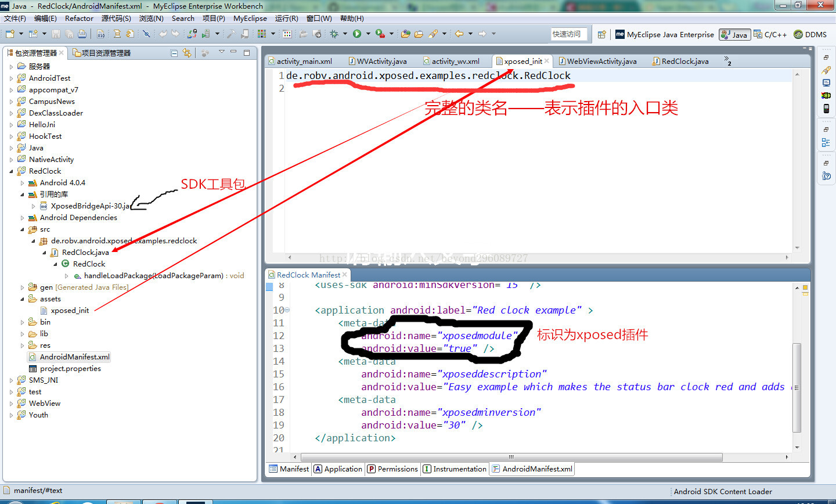Switch to the RedClock.java editor tab
This screenshot has height=504, width=836.
[x=680, y=61]
